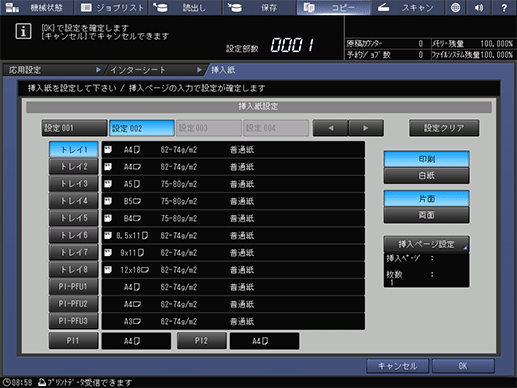
Task: Click the A4 size field beside PI1
Action: coord(136,341)
